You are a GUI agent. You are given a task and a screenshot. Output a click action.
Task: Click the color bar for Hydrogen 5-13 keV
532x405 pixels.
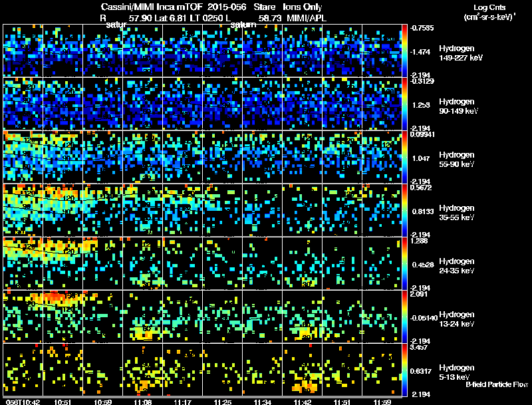pos(404,370)
